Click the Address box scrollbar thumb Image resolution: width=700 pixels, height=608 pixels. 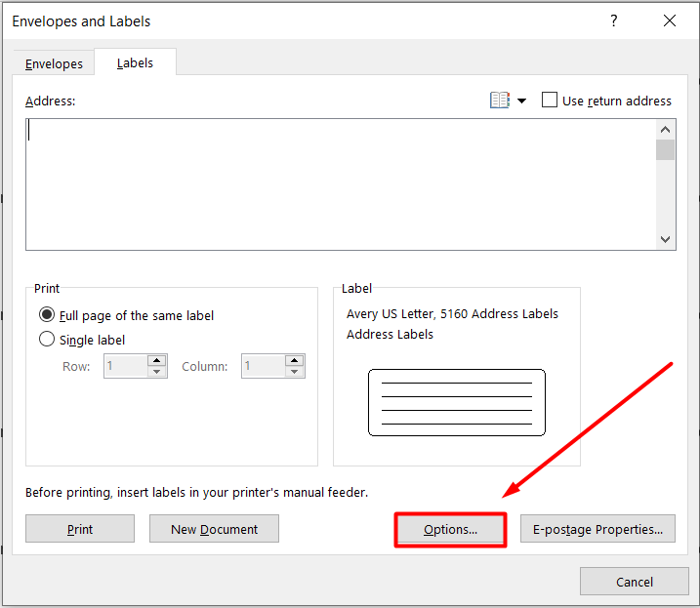pyautogui.click(x=665, y=149)
